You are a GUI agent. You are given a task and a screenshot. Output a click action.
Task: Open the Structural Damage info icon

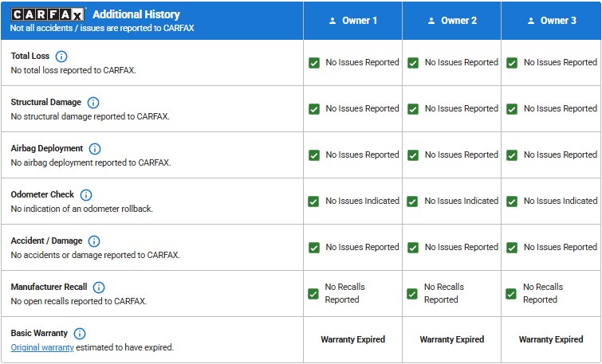(93, 103)
